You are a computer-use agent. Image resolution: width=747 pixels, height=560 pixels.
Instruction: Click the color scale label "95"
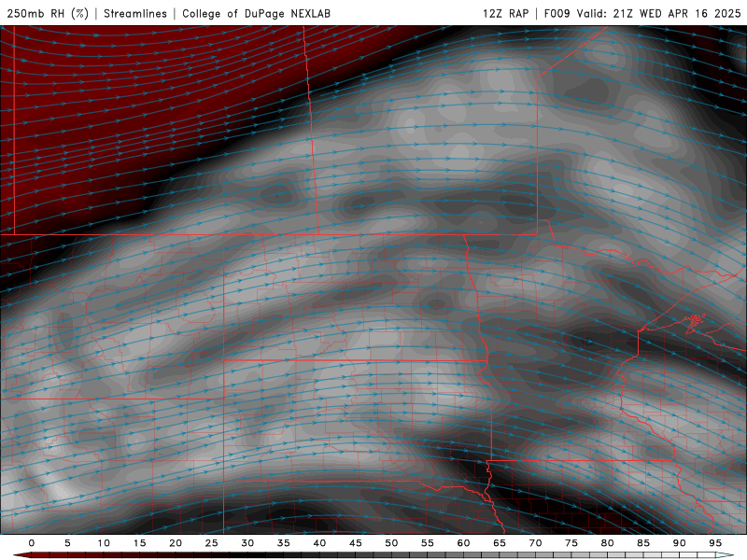[x=715, y=543]
